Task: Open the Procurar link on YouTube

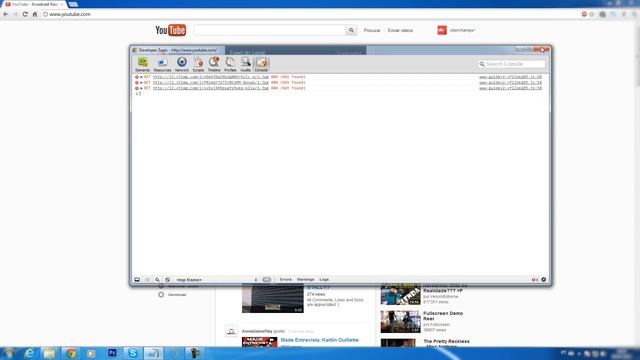Action: point(372,31)
